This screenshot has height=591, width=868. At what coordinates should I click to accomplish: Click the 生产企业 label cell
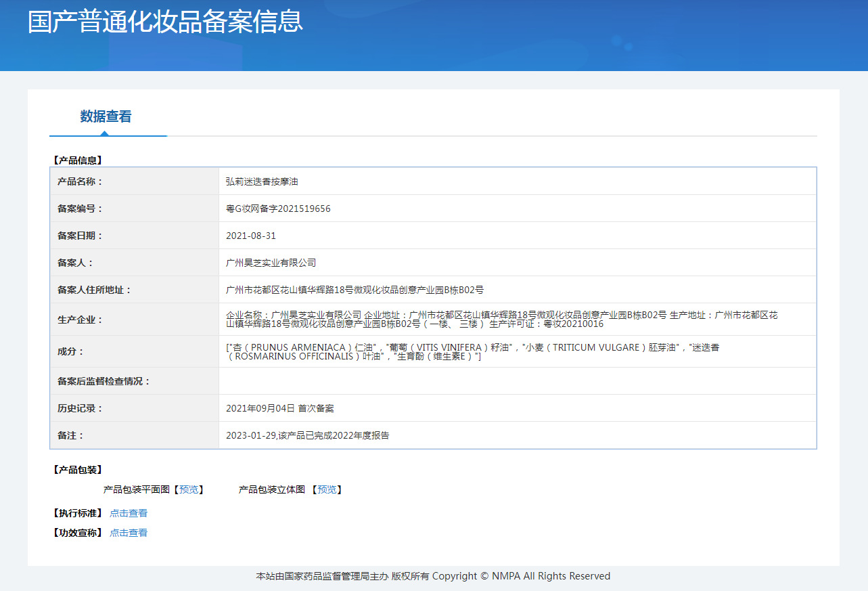[135, 320]
